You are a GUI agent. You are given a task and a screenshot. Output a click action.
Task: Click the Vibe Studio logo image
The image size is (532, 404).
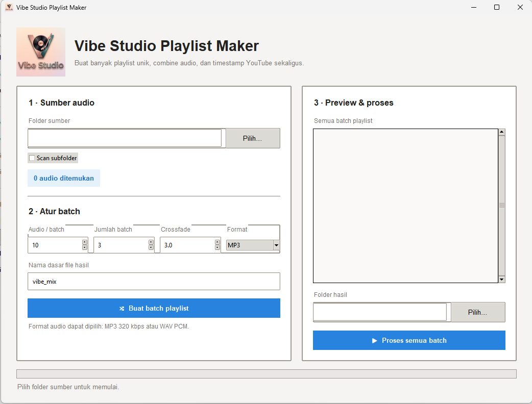41,52
